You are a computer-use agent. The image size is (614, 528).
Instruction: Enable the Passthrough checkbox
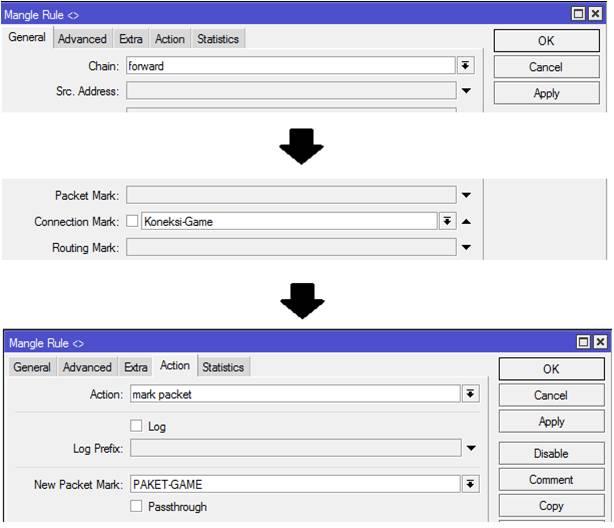(x=136, y=506)
